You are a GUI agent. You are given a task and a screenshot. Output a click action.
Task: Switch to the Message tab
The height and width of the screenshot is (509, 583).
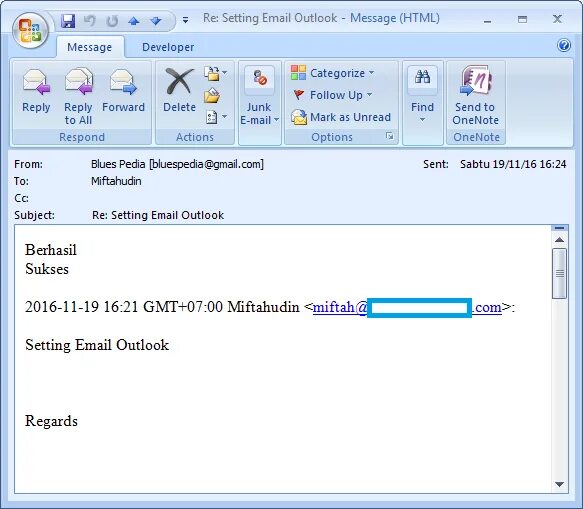point(90,47)
